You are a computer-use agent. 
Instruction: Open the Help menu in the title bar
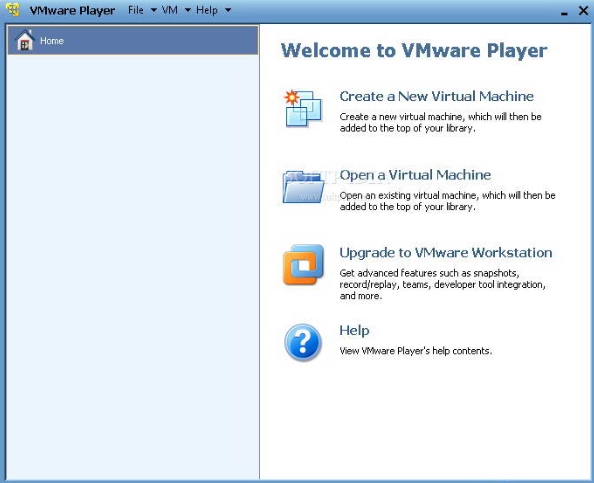(x=207, y=10)
